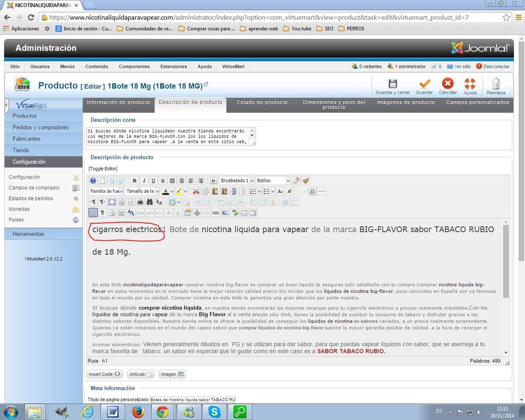Expand bulleted list style arrow
The width and height of the screenshot is (525, 420).
pyautogui.click(x=273, y=191)
